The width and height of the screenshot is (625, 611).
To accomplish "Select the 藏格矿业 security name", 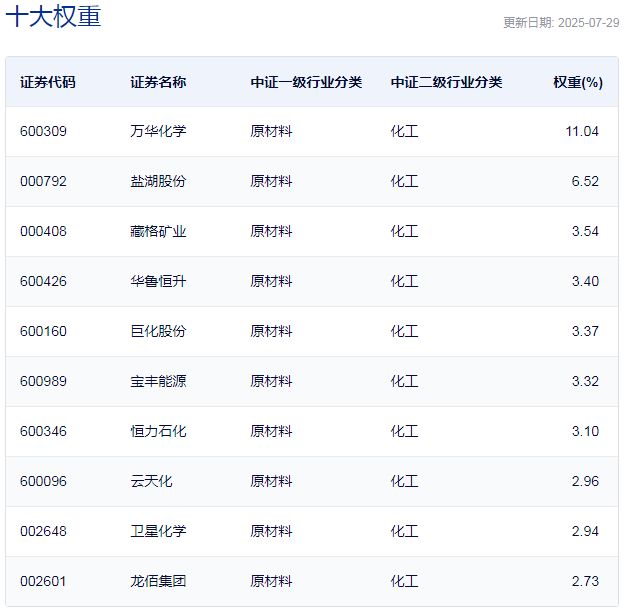I will [158, 231].
